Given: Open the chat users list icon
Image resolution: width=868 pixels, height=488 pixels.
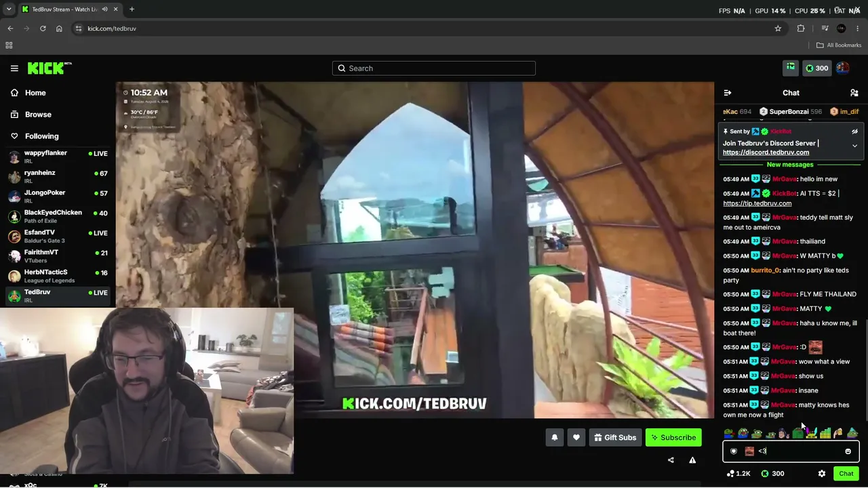Looking at the screenshot, I should click(854, 93).
